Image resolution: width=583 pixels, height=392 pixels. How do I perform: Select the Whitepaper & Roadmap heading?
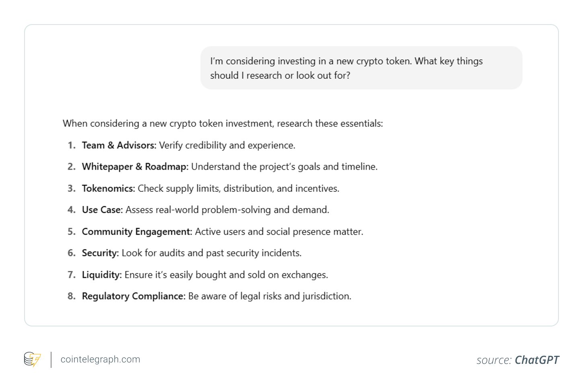tap(135, 166)
